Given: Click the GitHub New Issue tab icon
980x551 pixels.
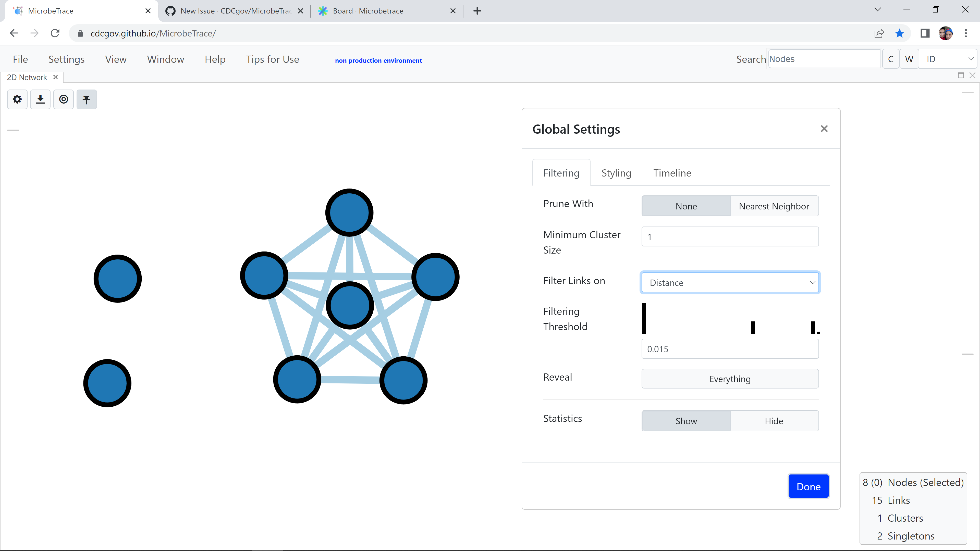Looking at the screenshot, I should (x=170, y=11).
